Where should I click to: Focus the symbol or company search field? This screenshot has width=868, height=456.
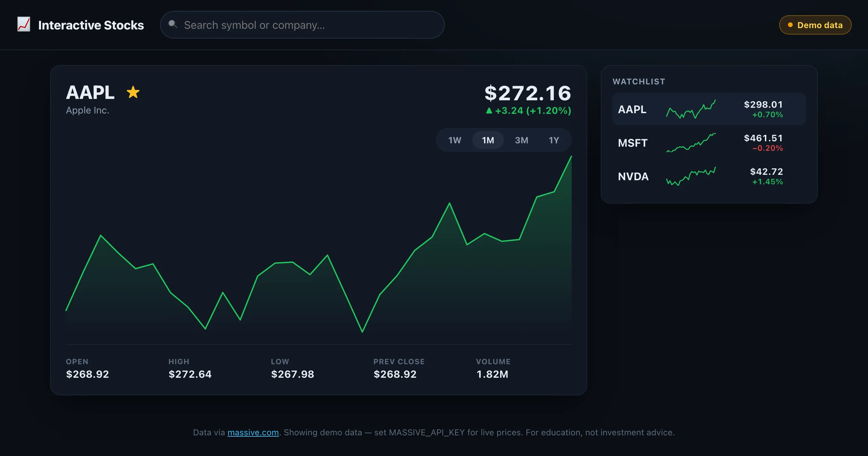(302, 25)
